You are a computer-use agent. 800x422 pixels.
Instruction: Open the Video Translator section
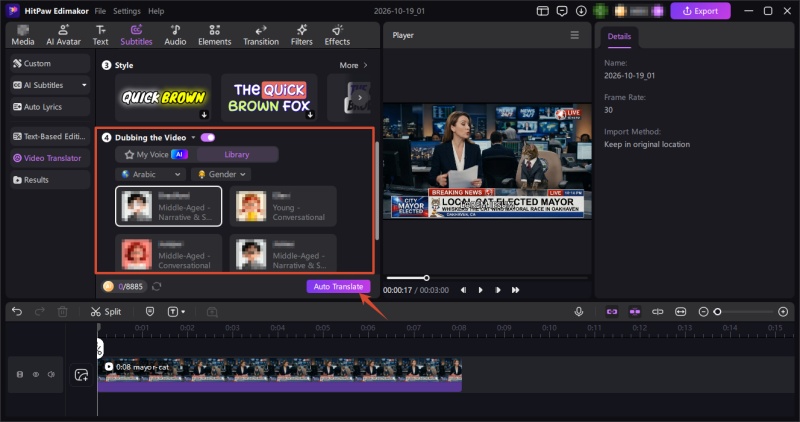tap(50, 158)
